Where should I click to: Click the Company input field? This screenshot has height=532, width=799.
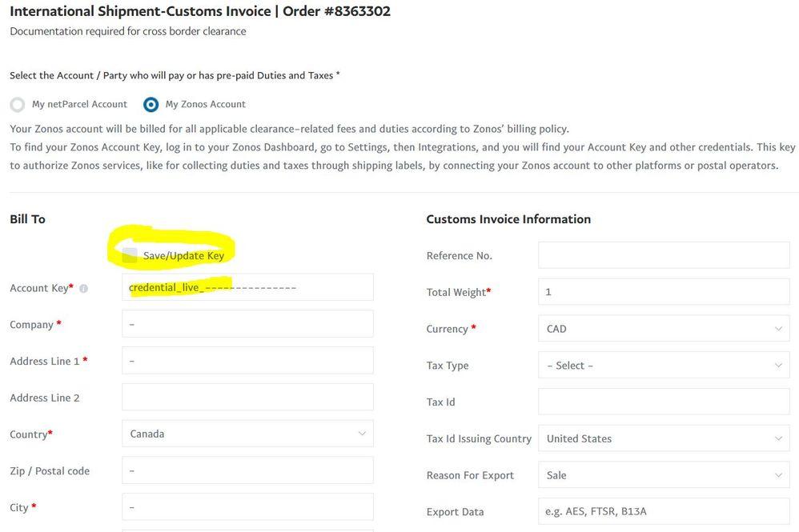247,324
